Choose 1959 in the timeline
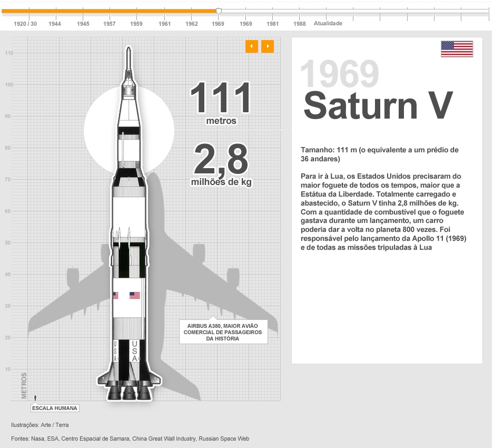Viewport: 494px width, 448px height. [136, 24]
